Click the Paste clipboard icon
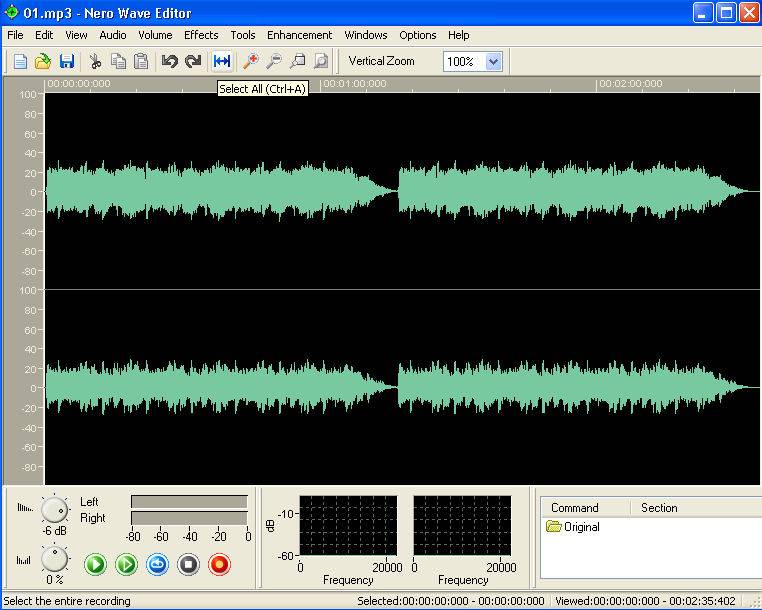 pos(141,61)
